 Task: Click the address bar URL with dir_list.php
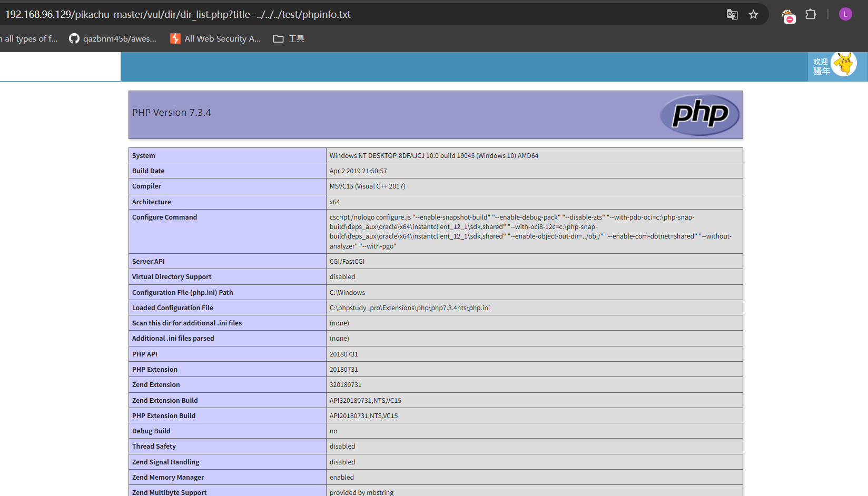(x=178, y=14)
